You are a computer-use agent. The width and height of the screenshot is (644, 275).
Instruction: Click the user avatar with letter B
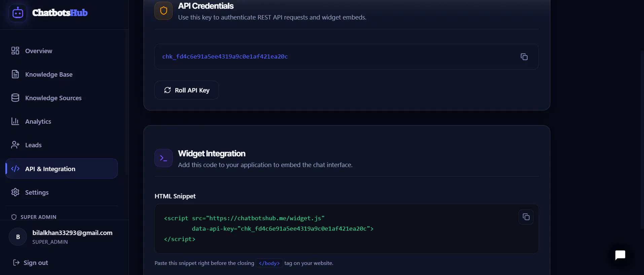(18, 237)
